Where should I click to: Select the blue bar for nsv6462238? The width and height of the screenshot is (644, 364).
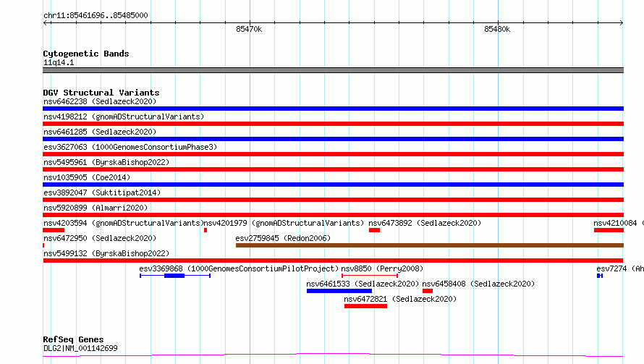point(333,109)
